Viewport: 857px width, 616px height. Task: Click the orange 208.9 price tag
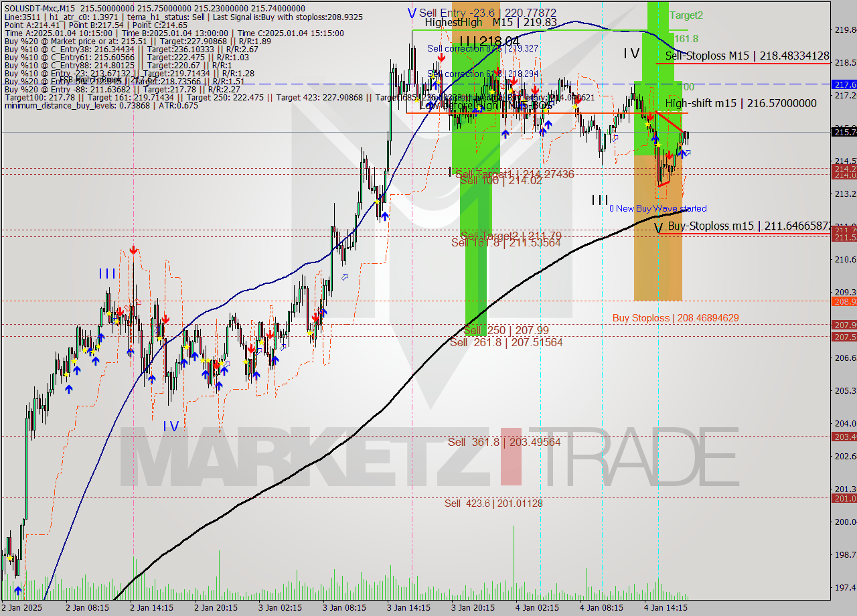pyautogui.click(x=844, y=302)
